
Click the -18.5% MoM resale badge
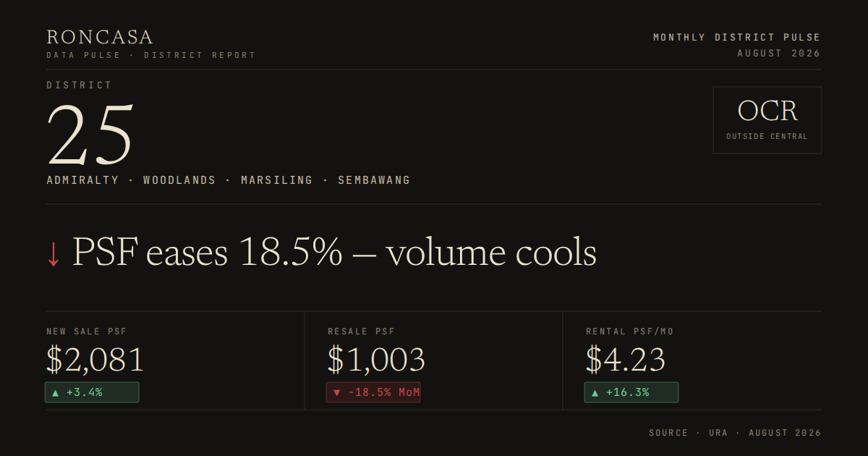[373, 392]
